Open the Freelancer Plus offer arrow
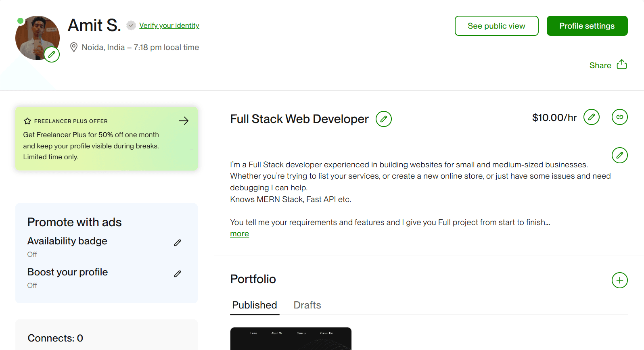Viewport: 644px width, 350px height. point(184,121)
